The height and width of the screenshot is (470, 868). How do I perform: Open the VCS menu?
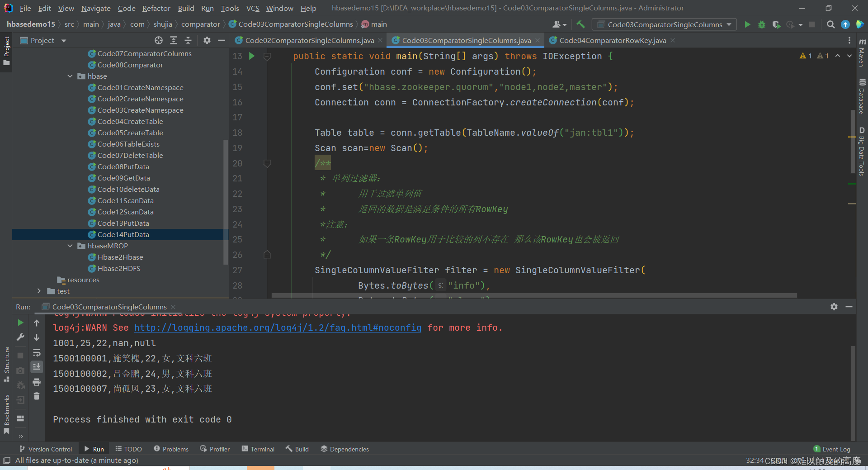coord(253,8)
